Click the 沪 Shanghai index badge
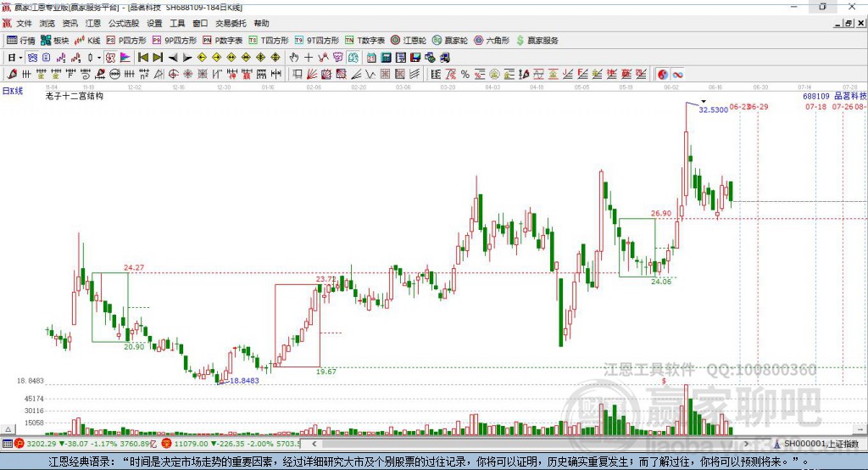The height and width of the screenshot is (470, 868). [19, 444]
